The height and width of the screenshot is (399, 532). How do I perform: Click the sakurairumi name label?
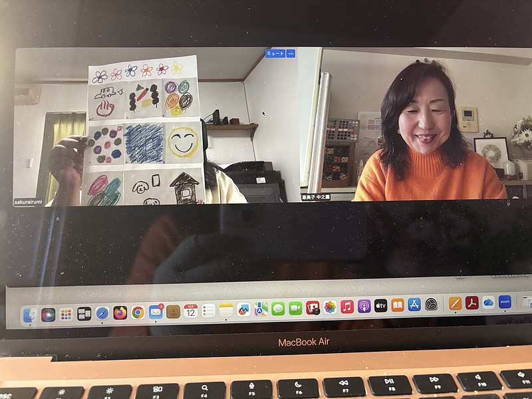(x=29, y=201)
